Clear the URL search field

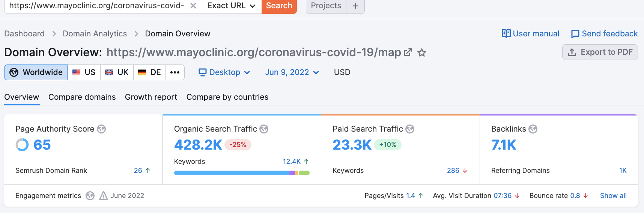tap(193, 6)
